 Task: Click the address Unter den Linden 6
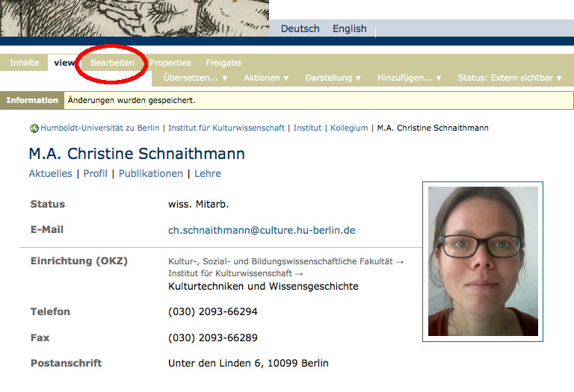point(215,363)
